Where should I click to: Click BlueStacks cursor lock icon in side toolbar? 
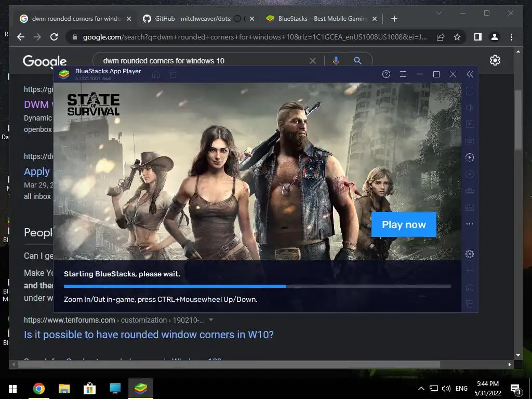(470, 124)
